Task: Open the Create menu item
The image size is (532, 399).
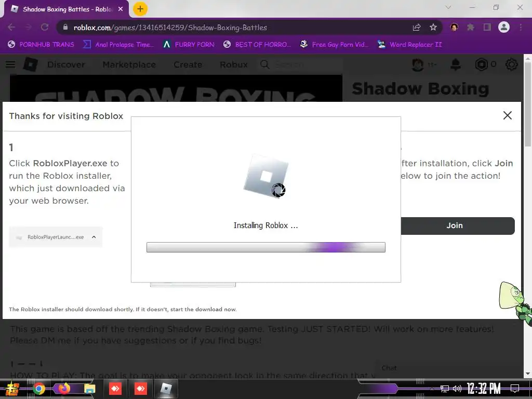Action: point(188,64)
